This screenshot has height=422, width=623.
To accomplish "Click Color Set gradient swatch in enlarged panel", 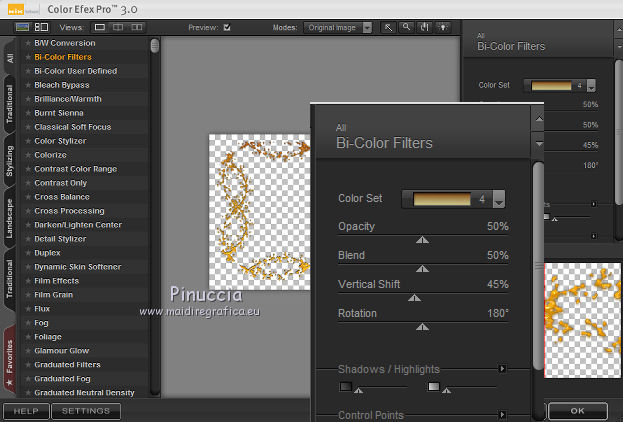I will [x=442, y=199].
